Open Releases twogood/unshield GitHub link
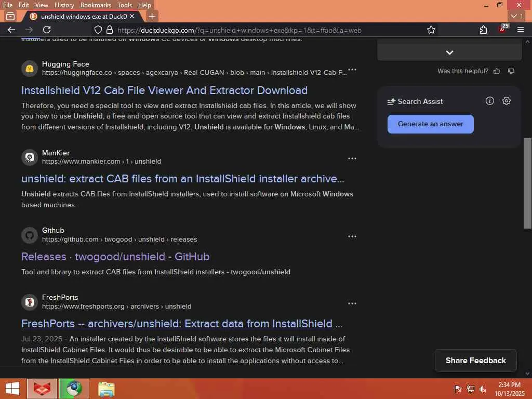This screenshot has height=399, width=532. [115, 257]
